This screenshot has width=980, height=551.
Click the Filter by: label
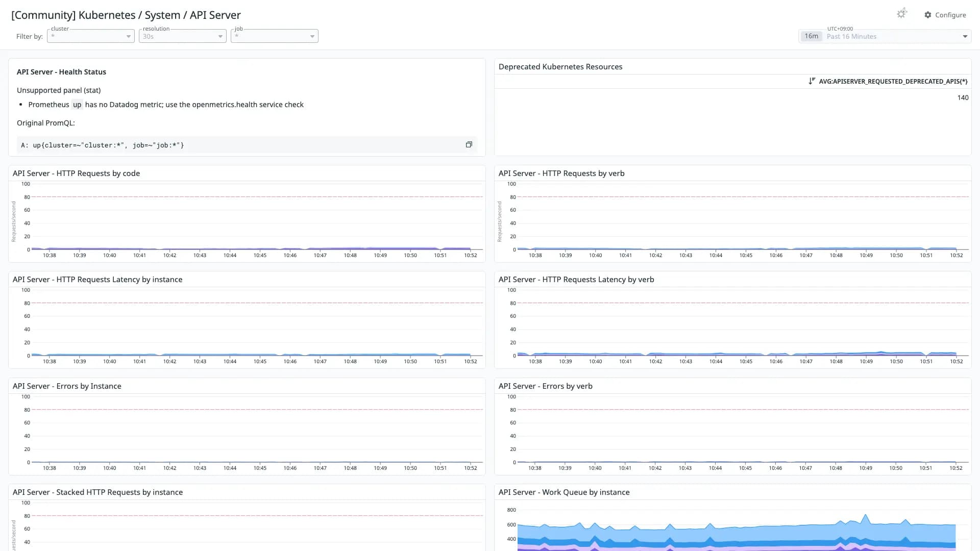coord(30,36)
